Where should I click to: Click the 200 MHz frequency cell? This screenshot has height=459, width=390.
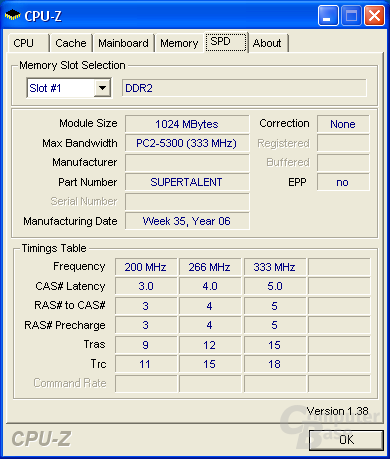(x=146, y=267)
